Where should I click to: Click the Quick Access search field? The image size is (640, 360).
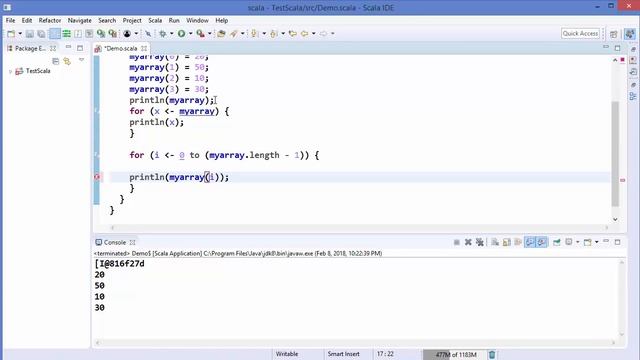click(x=580, y=33)
